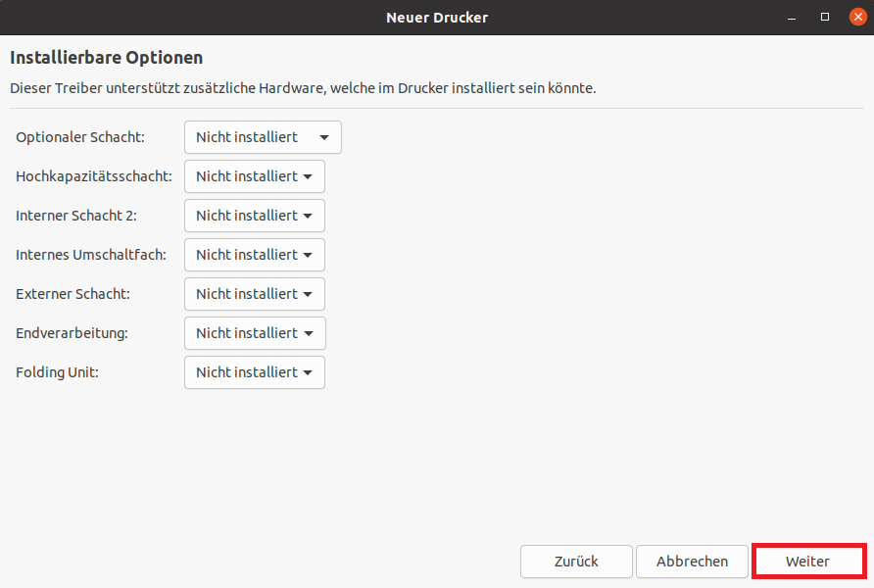Go back with the Zurück button

pyautogui.click(x=576, y=562)
